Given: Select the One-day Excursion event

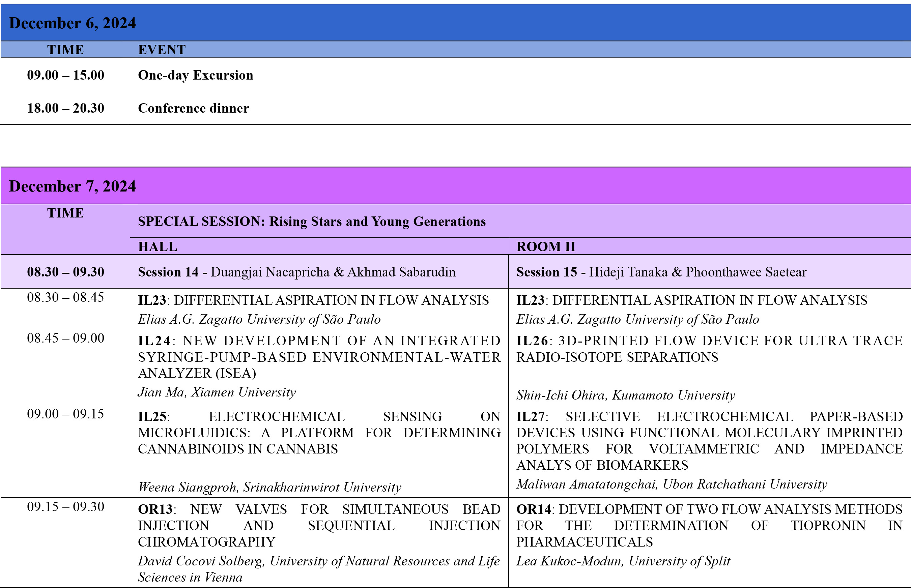Looking at the screenshot, I should tap(195, 75).
